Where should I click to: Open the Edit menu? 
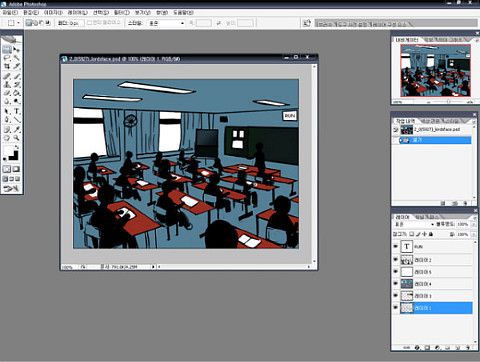(x=31, y=13)
